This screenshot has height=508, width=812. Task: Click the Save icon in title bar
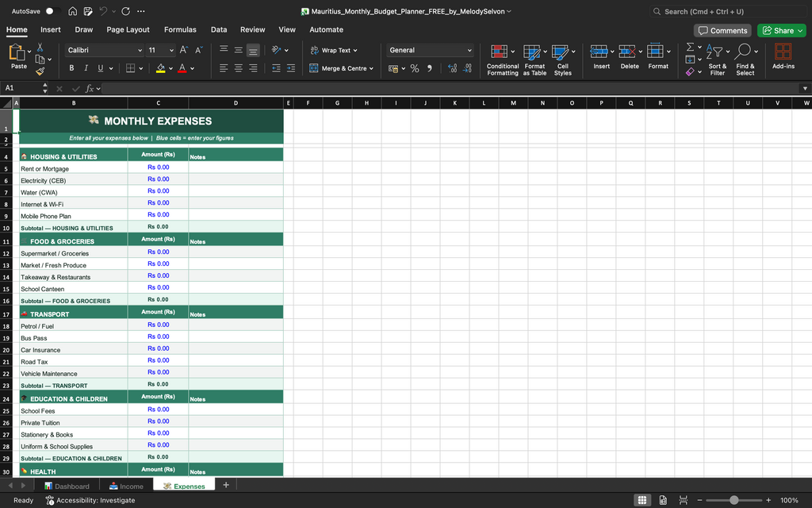[x=88, y=11]
